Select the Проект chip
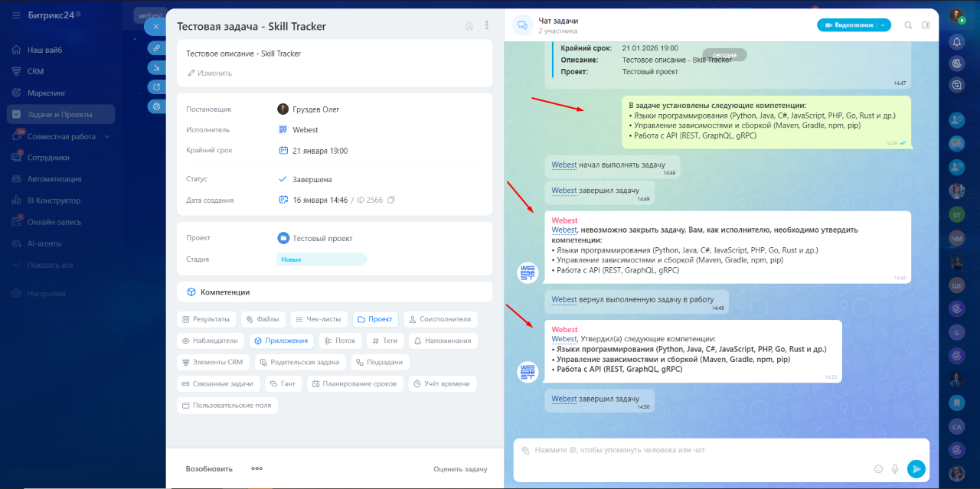The height and width of the screenshot is (489, 980). [x=375, y=319]
